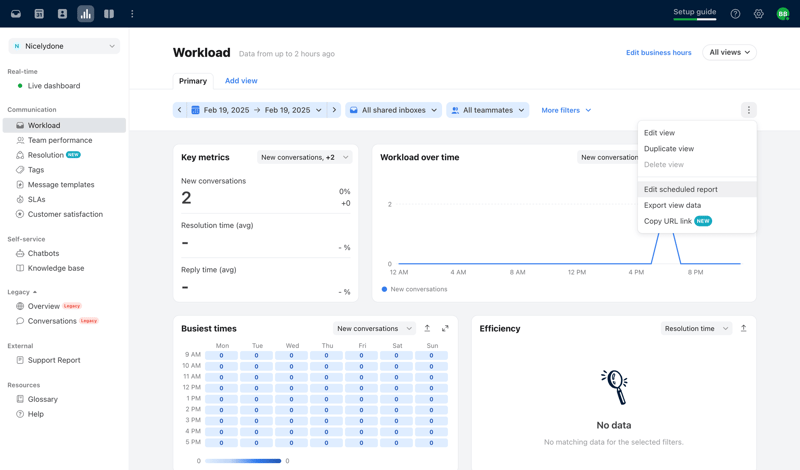The image size is (800, 470).
Task: Open the Contacts icon in top bar
Action: (x=62, y=14)
